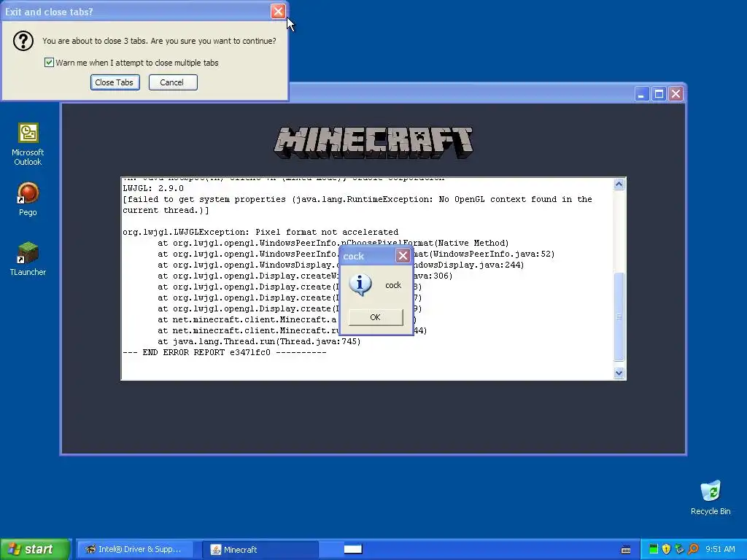The width and height of the screenshot is (747, 560).
Task: Select the Pego desktop shortcut
Action: pyautogui.click(x=28, y=199)
